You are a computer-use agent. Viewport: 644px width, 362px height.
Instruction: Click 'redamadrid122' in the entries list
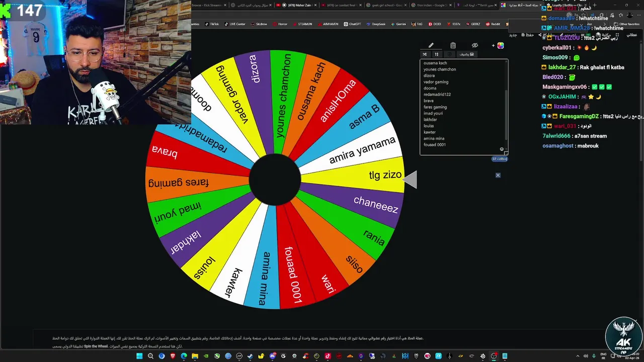[x=437, y=95]
